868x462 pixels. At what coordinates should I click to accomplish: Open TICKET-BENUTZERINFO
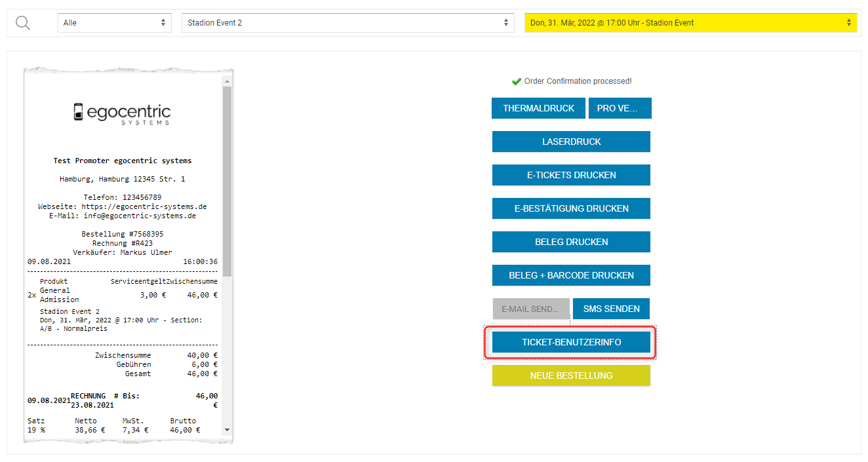point(571,342)
